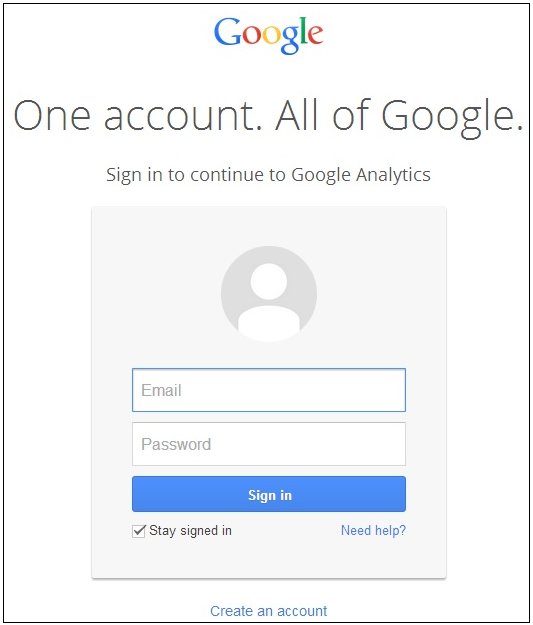The image size is (533, 625).
Task: Click the blue Sign in button
Action: point(269,494)
